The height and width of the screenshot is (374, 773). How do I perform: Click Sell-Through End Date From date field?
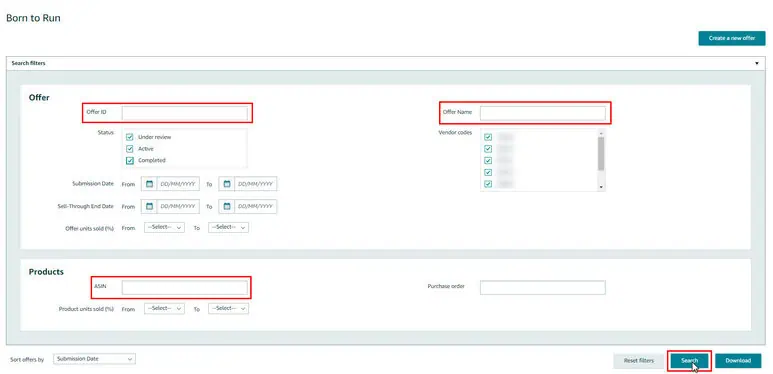point(178,206)
